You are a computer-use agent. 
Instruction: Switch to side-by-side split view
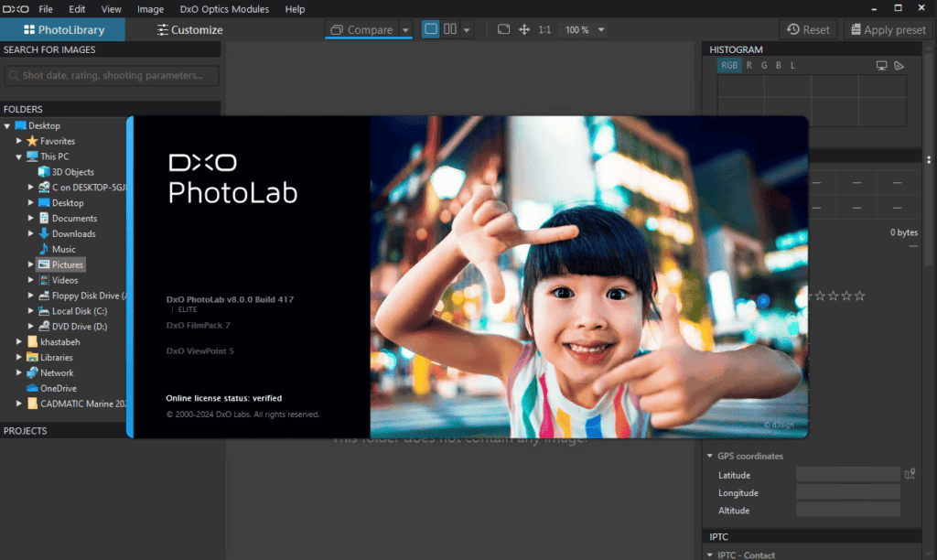[450, 29]
